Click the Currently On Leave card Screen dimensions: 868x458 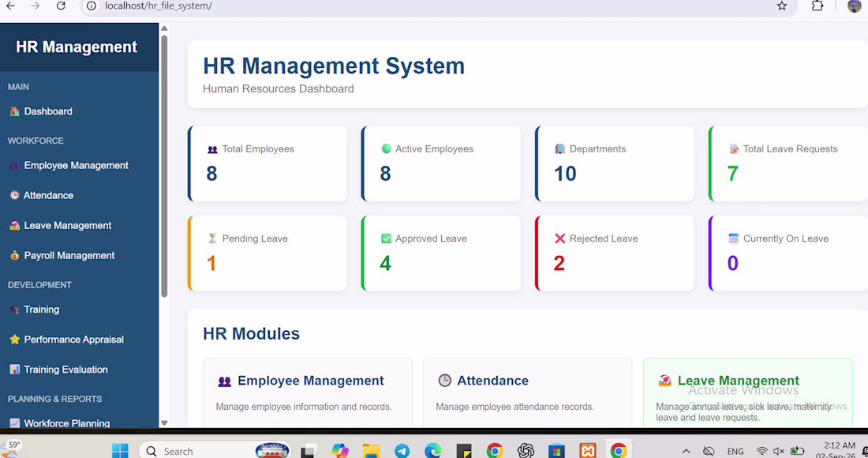pyautogui.click(x=788, y=253)
